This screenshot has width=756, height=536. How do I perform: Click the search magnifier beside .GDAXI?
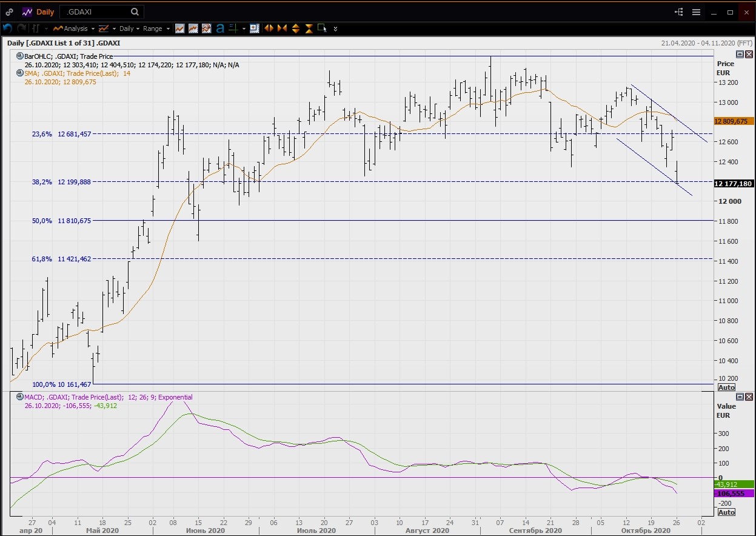135,12
